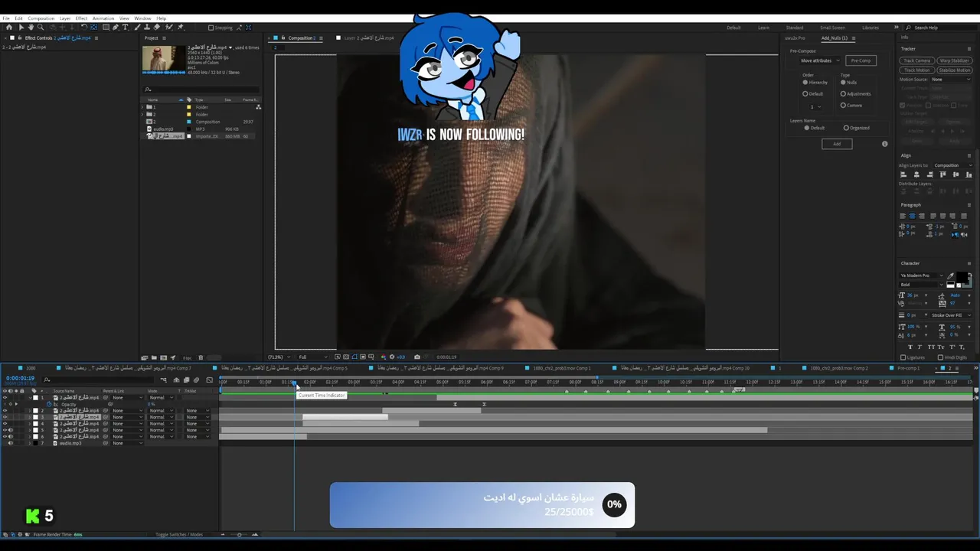Click the Add_Nulls info icon
The image size is (980, 551).
pos(885,144)
